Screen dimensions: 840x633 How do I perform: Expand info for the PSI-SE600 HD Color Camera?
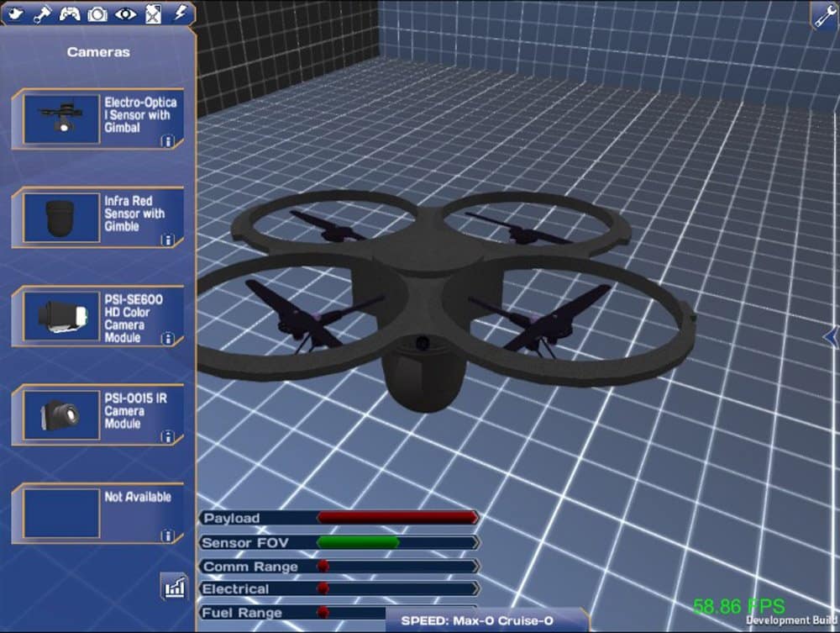click(x=166, y=338)
